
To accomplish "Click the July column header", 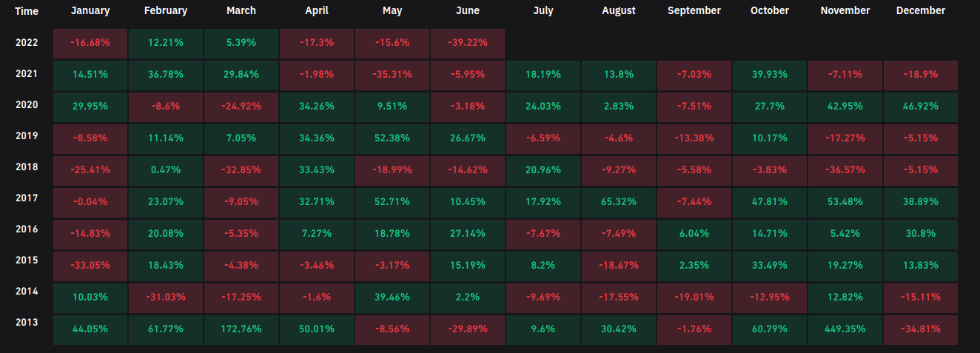I will (543, 11).
